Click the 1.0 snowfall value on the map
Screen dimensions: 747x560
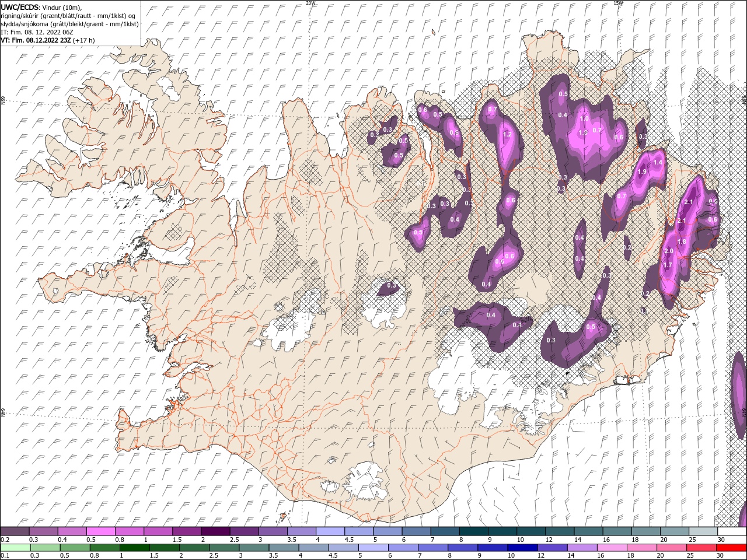coord(584,119)
